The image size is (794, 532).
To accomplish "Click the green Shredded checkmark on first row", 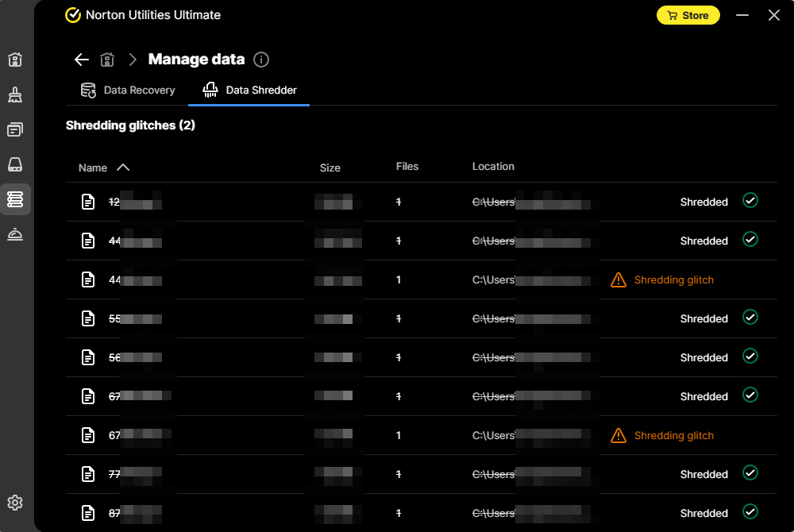I will coord(750,200).
